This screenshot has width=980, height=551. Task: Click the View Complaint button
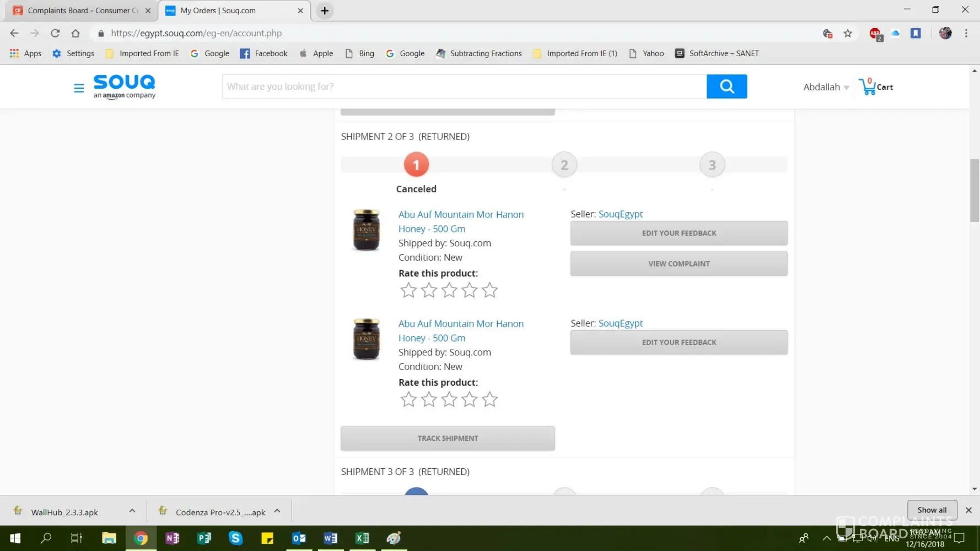click(679, 264)
